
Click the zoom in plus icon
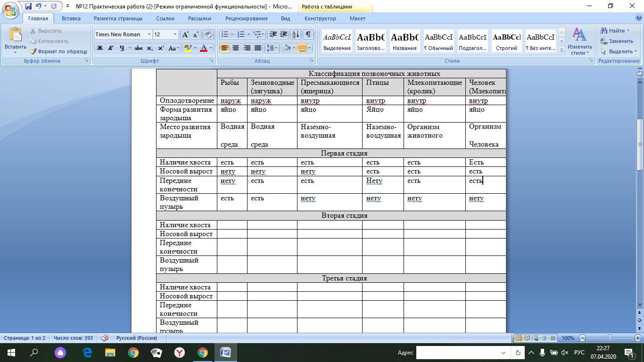point(638,338)
